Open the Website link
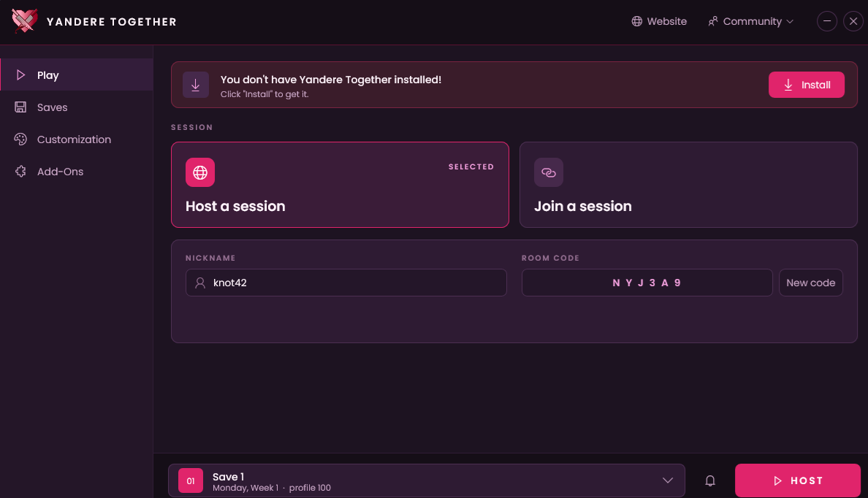This screenshot has height=498, width=868. pos(659,21)
